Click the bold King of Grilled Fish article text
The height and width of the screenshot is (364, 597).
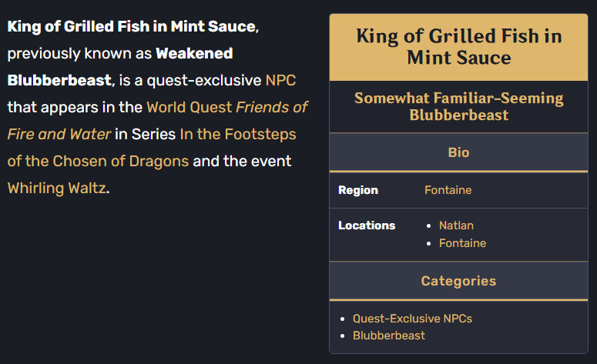pos(132,27)
